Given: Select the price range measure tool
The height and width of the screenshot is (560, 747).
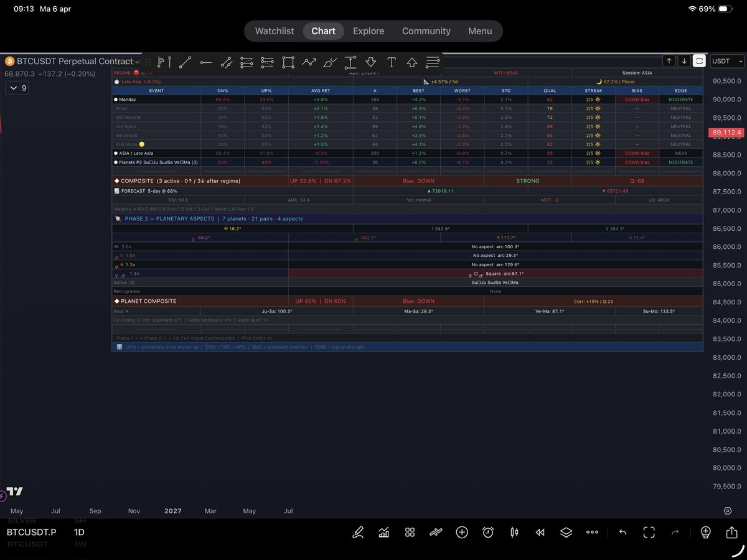Looking at the screenshot, I should [350, 62].
